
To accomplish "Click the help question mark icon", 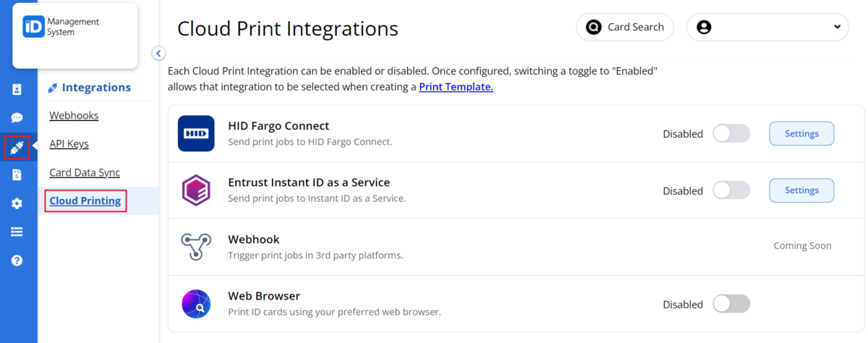I will [17, 261].
